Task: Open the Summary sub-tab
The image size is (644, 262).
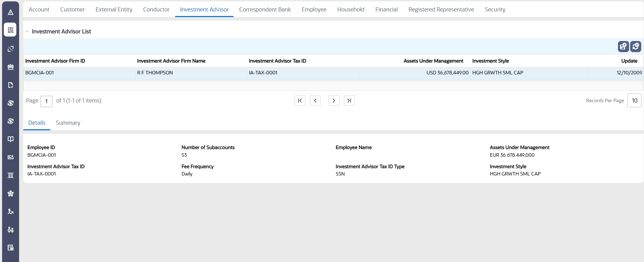Action: [x=68, y=123]
